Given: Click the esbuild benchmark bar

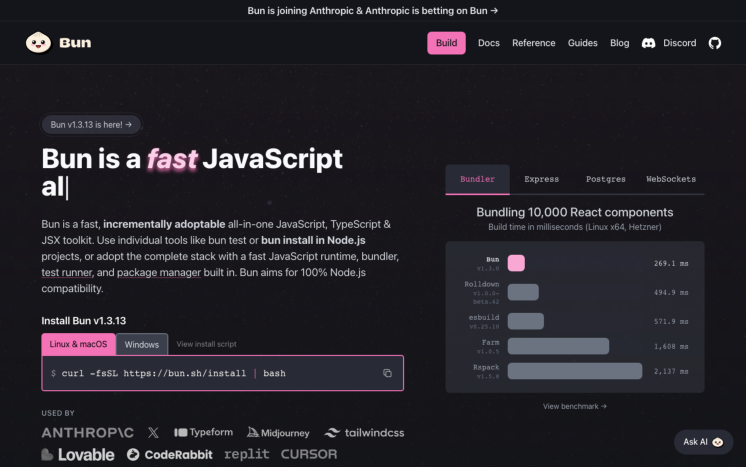Looking at the screenshot, I should coord(526,321).
